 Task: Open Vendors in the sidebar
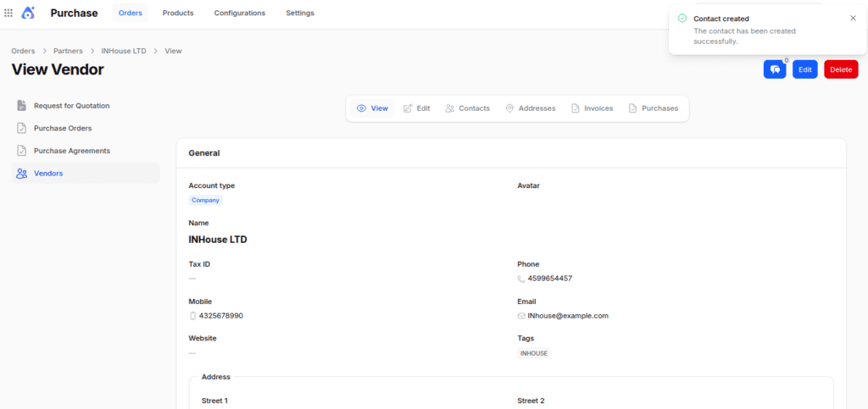pos(86,174)
